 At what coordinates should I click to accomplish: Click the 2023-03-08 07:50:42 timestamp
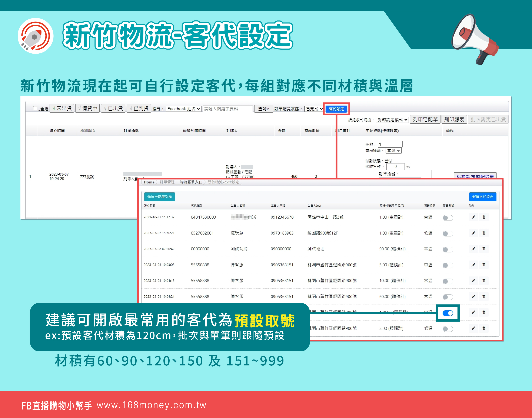159,249
